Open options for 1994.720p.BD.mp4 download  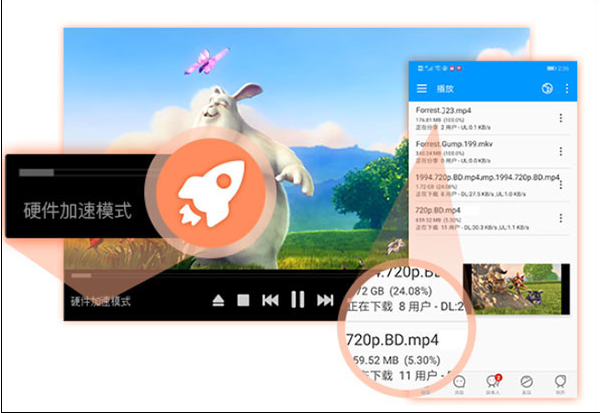[x=561, y=181]
